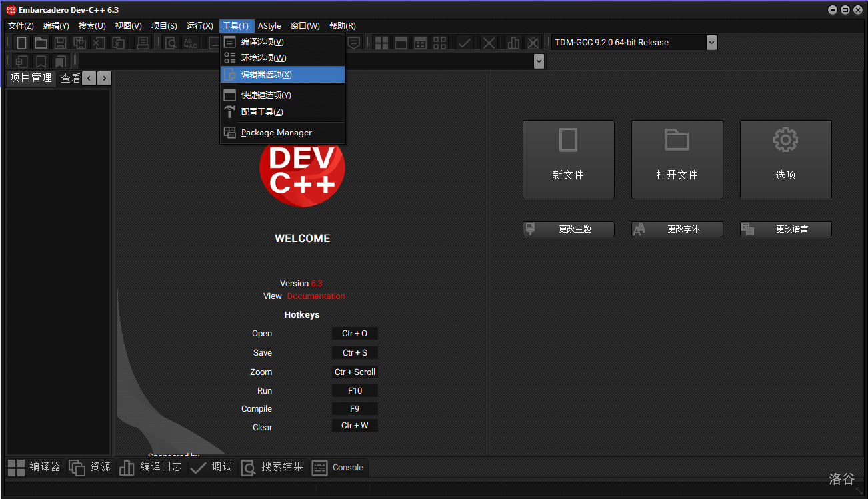Switch to the 项目管理 tab
The width and height of the screenshot is (868, 499).
point(31,78)
